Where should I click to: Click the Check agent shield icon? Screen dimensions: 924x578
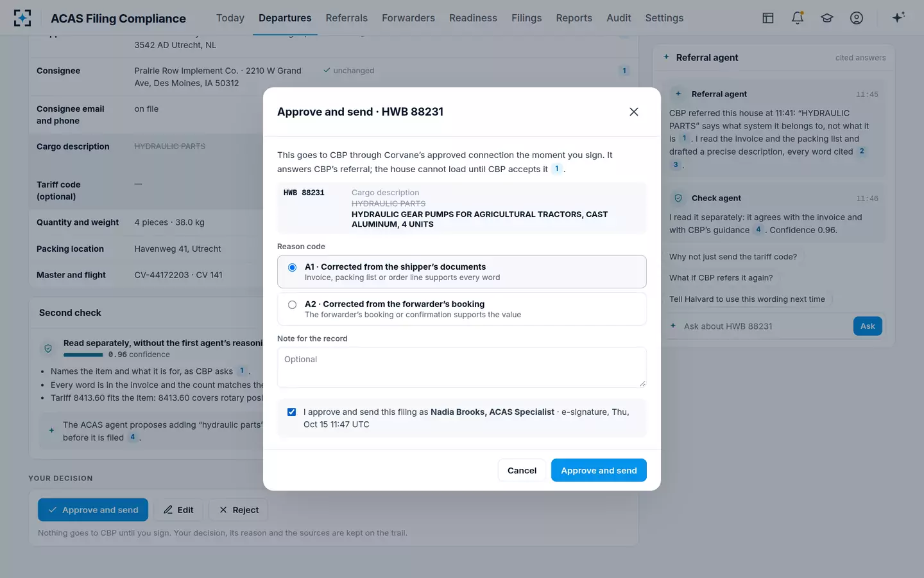678,198
